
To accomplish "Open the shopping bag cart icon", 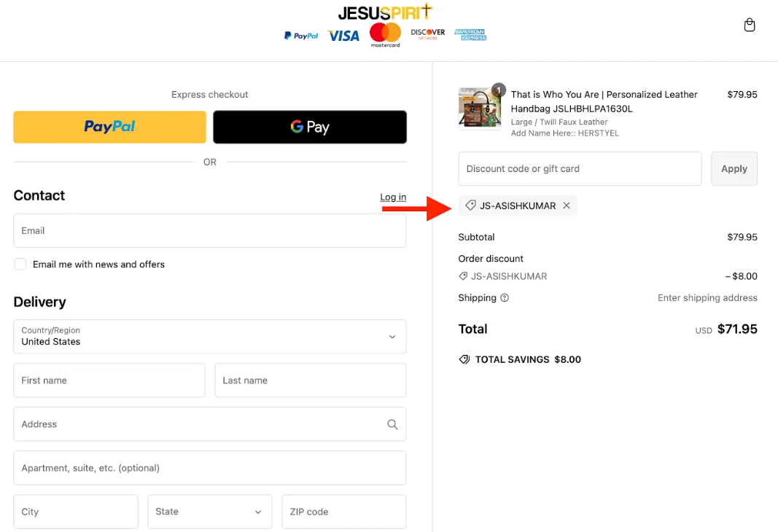I will [749, 26].
